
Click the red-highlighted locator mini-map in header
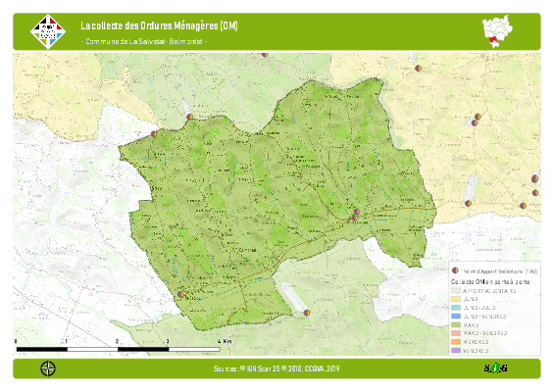click(x=497, y=31)
